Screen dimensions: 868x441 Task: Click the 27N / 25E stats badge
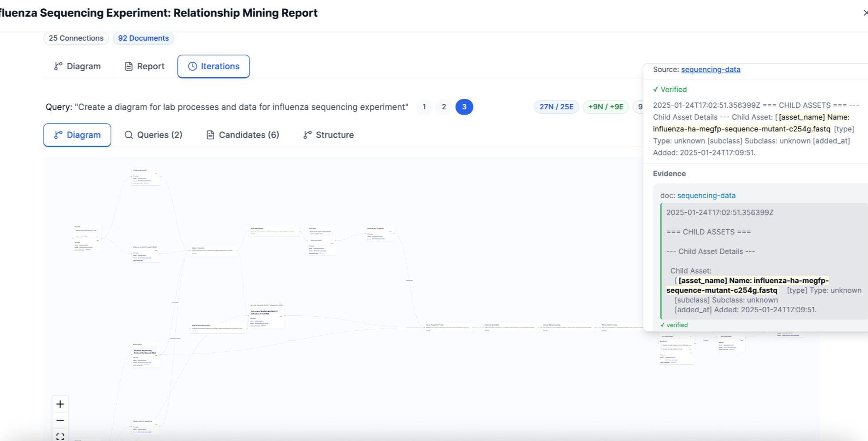(x=556, y=107)
